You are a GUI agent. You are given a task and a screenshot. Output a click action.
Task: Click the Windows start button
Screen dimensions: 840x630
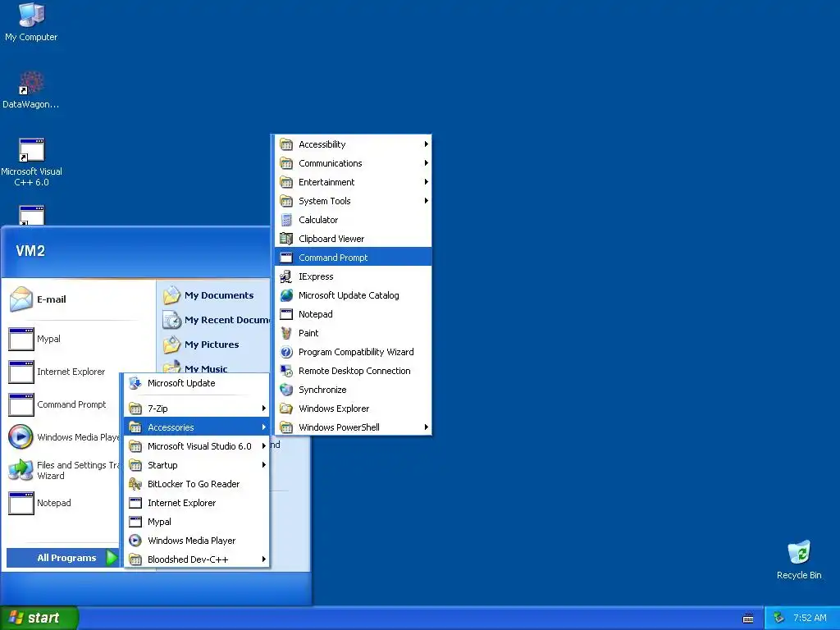point(39,618)
